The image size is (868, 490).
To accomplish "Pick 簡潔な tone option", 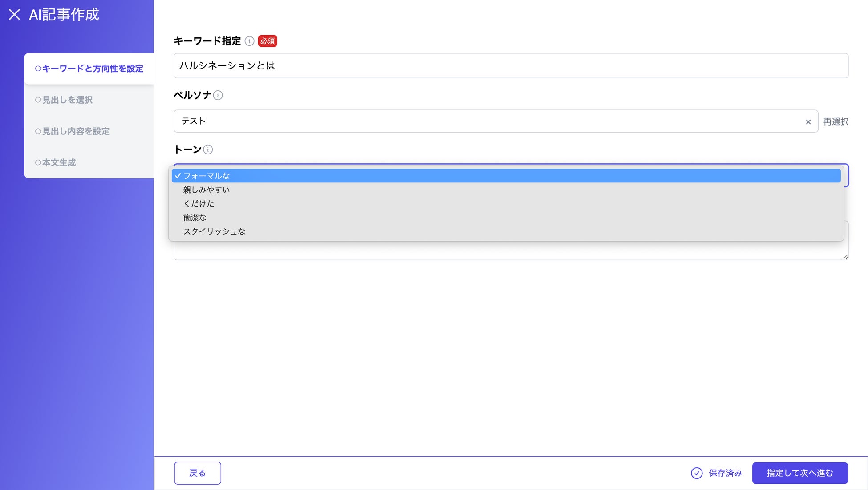I will (x=195, y=218).
